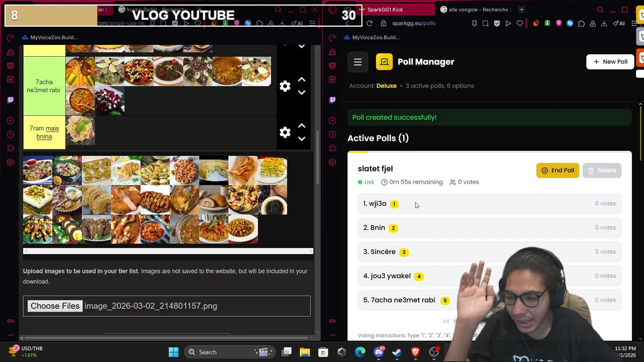Viewport: 644px width, 362px height.
Task: Open the extensions puzzle icon in right browser
Action: pyautogui.click(x=582, y=23)
